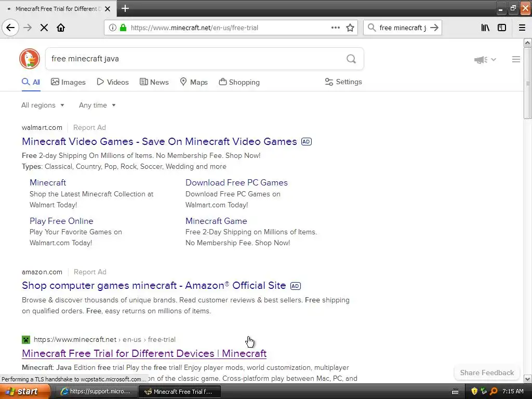Bookmark this page with the star icon
The image size is (532, 399).
click(350, 28)
